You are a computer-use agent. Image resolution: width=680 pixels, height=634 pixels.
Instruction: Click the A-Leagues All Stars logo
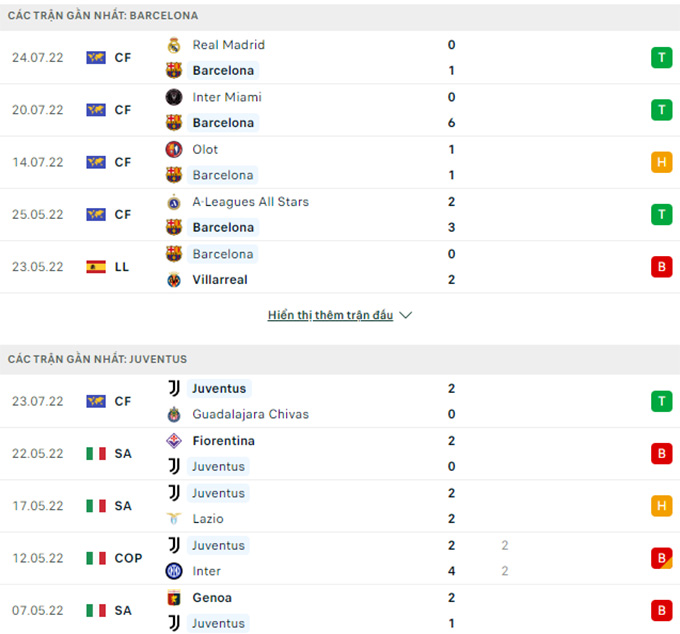(174, 202)
